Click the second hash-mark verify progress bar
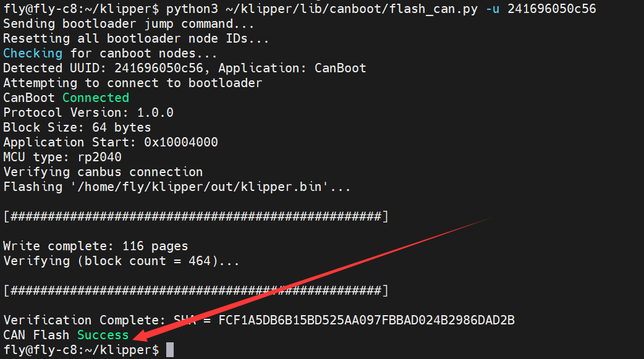The width and height of the screenshot is (644, 359). (x=196, y=290)
